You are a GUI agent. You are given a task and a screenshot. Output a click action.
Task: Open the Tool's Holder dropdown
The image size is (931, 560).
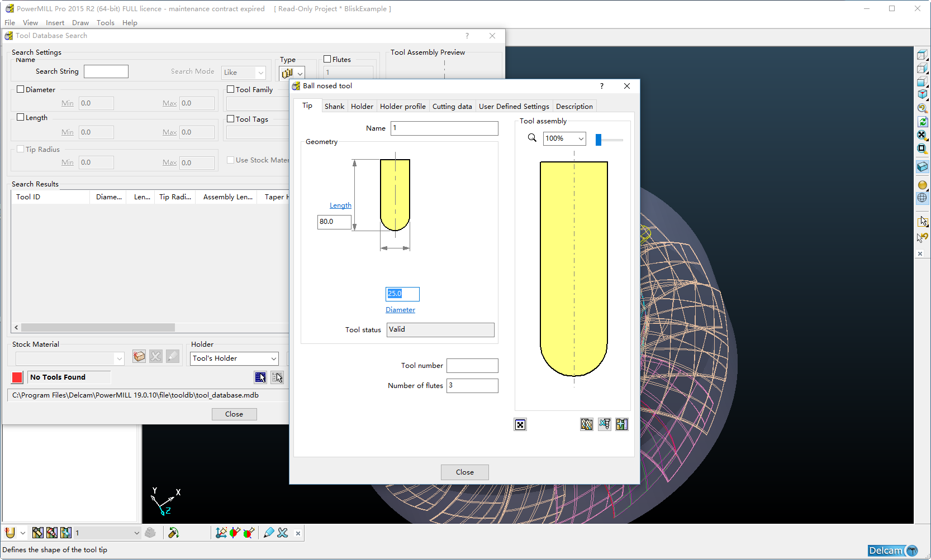(x=235, y=358)
